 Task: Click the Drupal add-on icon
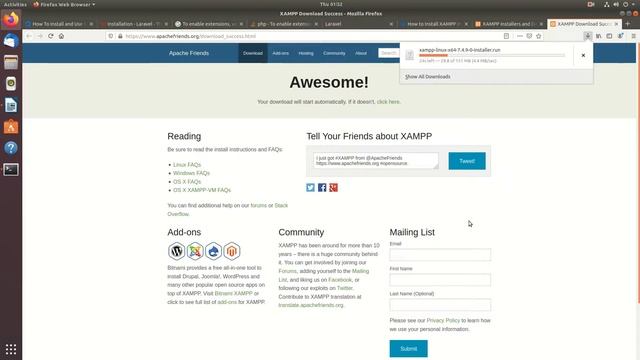point(213,251)
